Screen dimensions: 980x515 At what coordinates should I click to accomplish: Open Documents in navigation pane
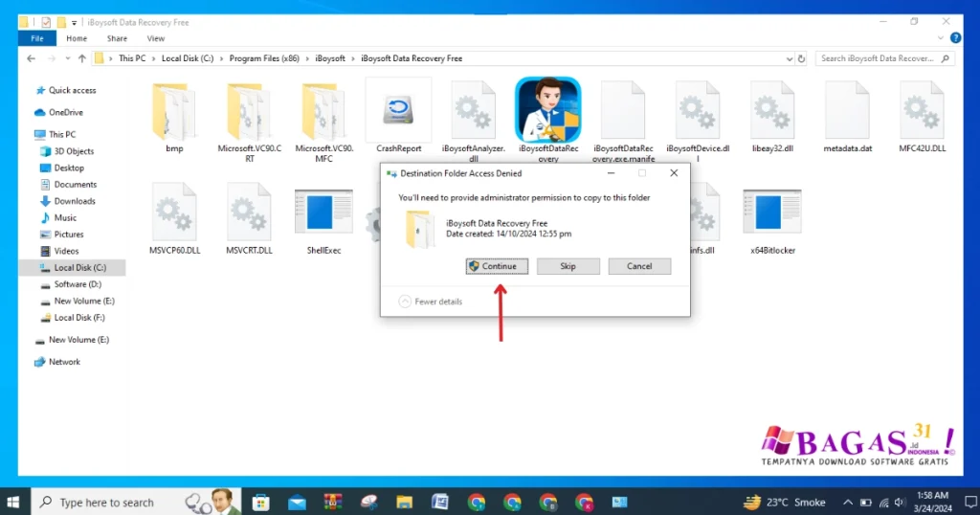(x=69, y=185)
